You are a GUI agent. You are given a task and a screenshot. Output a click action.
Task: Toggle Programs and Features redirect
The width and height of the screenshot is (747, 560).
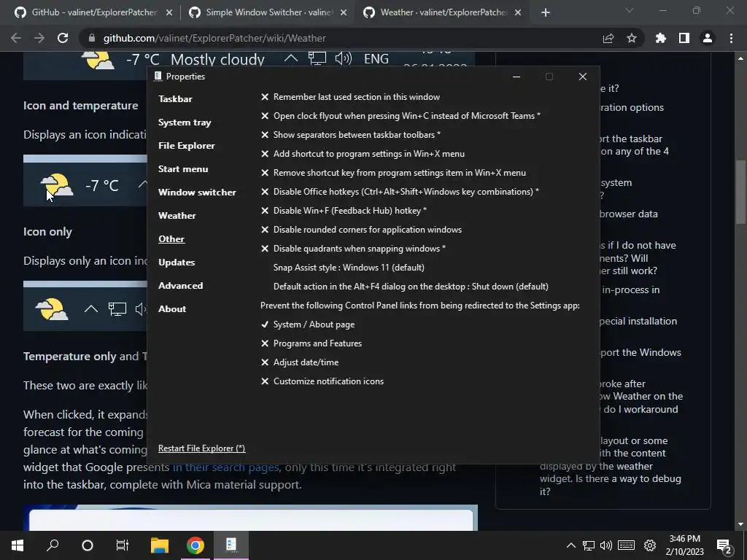pos(311,343)
